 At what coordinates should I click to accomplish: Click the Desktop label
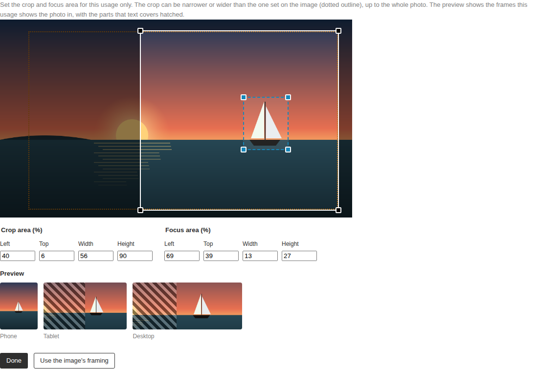tap(143, 336)
